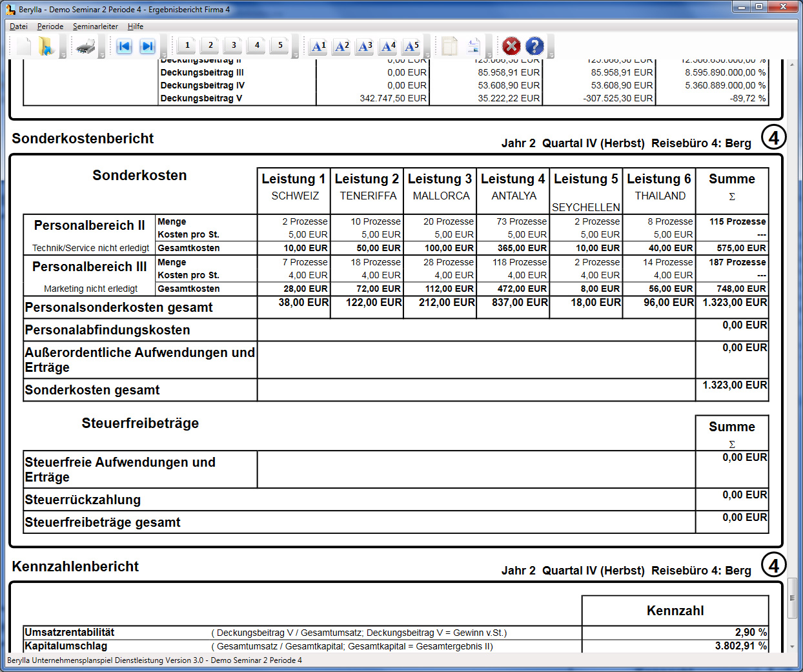Select page button 1 in the toolbar

[x=187, y=45]
